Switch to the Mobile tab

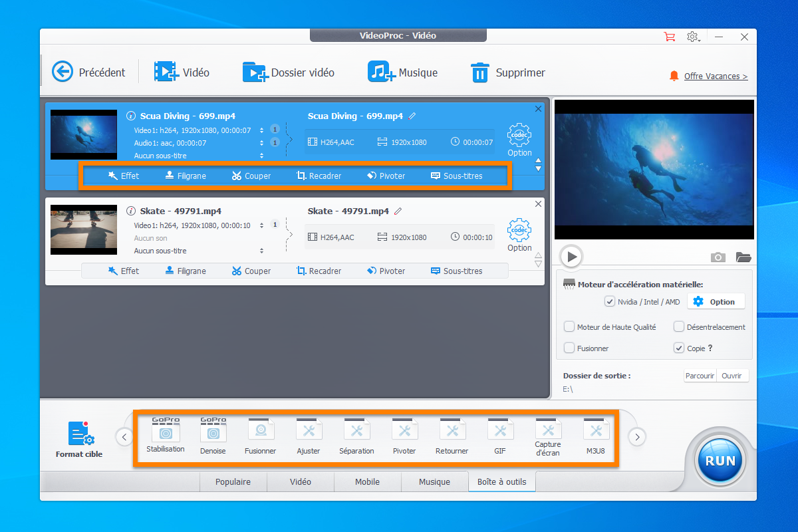pos(367,481)
